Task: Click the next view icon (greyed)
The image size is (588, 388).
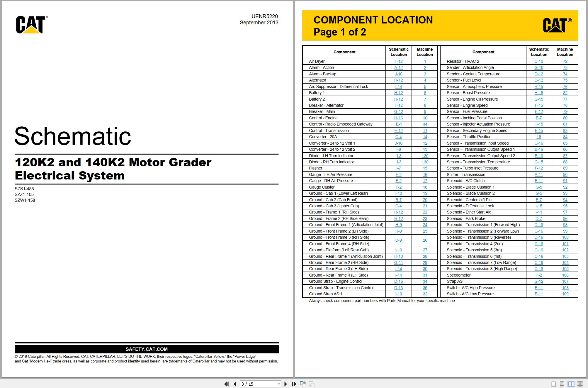Action: click(x=312, y=384)
